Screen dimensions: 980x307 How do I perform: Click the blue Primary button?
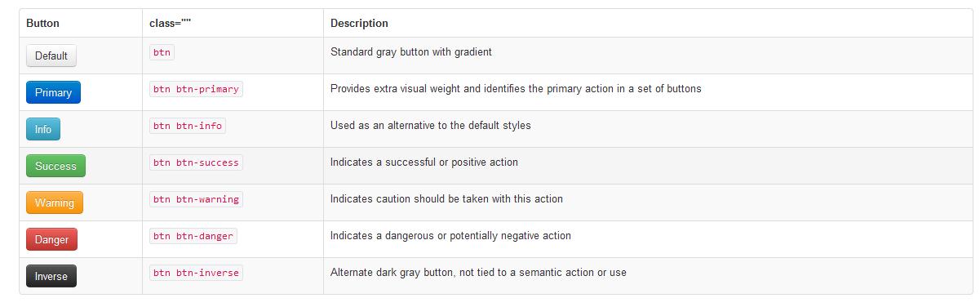pyautogui.click(x=53, y=92)
